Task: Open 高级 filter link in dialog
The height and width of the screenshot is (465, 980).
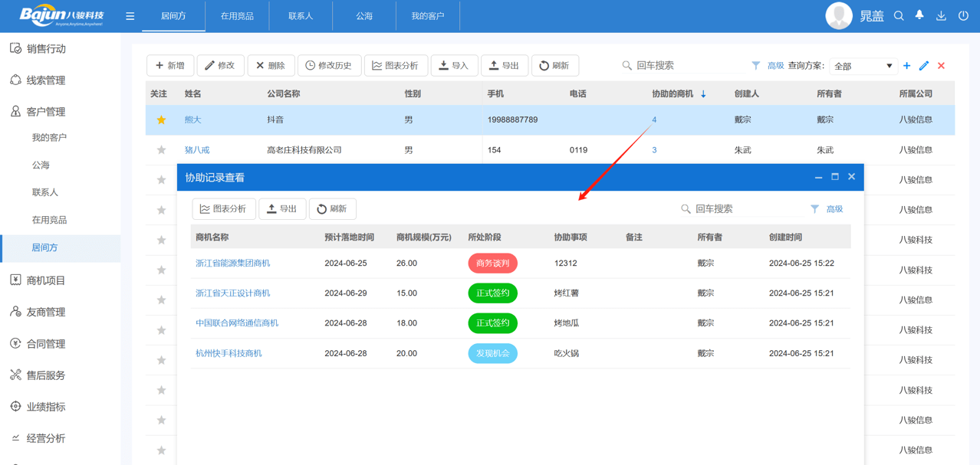Action: point(834,209)
